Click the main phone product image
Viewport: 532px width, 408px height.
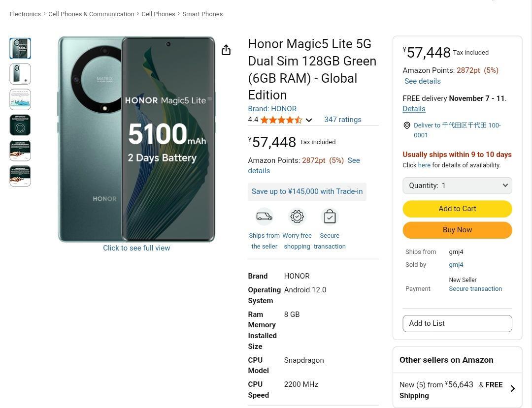point(136,139)
